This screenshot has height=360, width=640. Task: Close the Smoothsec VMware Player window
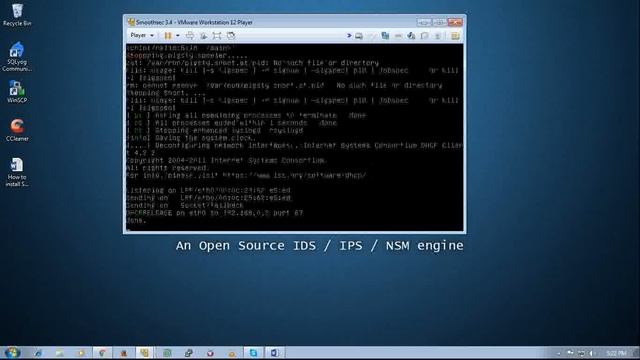(x=455, y=22)
